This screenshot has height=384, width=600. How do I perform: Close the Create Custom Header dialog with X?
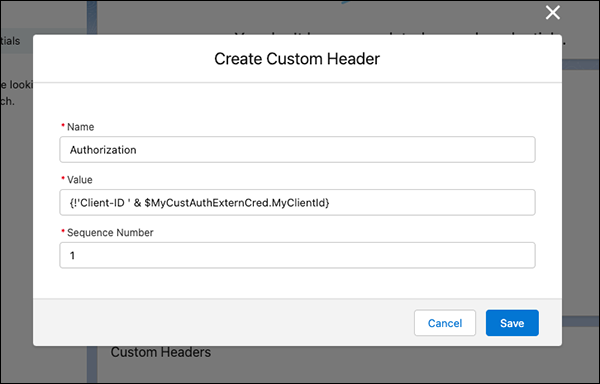pyautogui.click(x=553, y=13)
